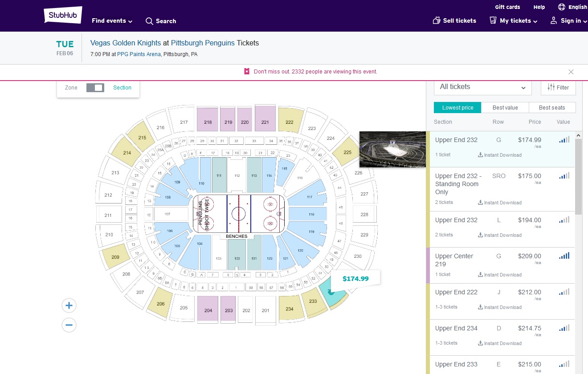Image resolution: width=588 pixels, height=374 pixels.
Task: Click the Sign in profile icon
Action: pyautogui.click(x=554, y=20)
